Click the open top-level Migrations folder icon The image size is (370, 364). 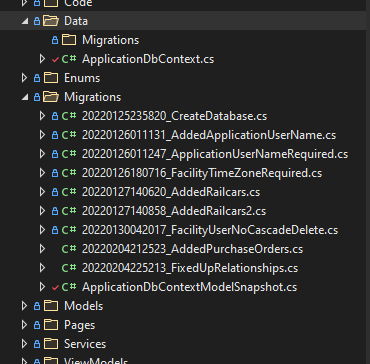(x=51, y=97)
